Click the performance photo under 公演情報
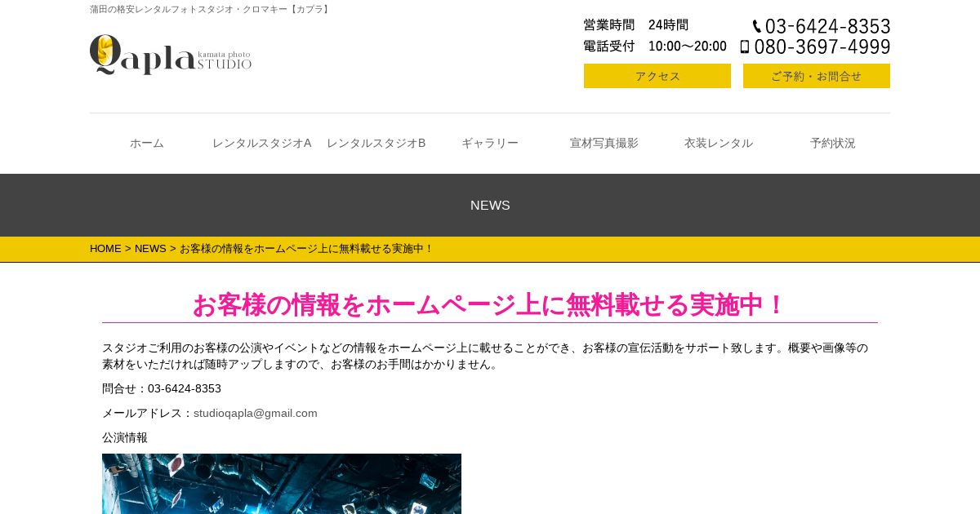 pyautogui.click(x=282, y=484)
